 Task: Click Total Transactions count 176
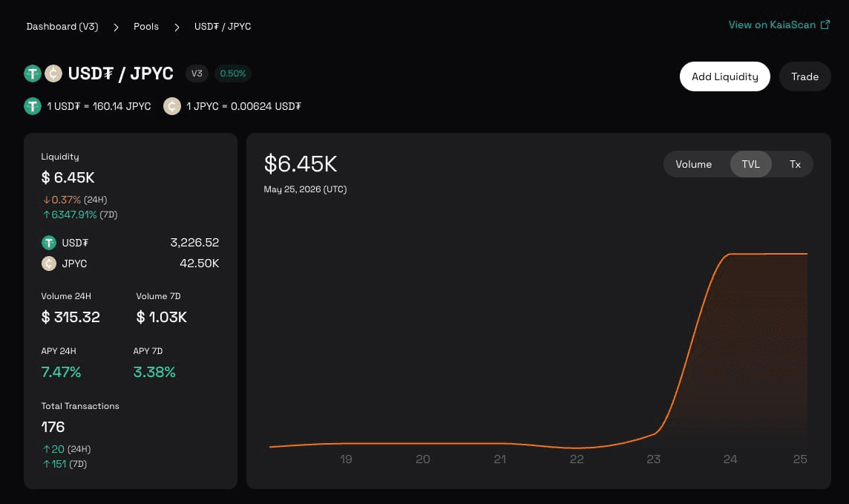tap(53, 427)
